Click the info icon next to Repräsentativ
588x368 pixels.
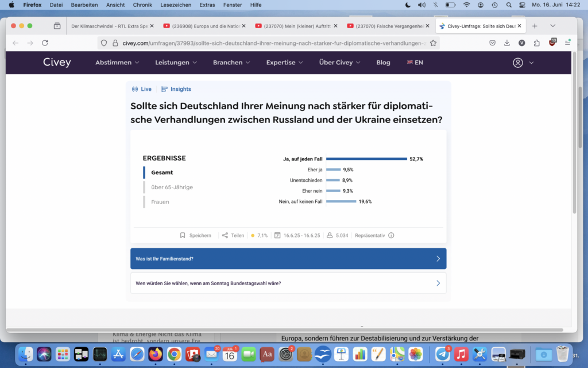pyautogui.click(x=391, y=235)
